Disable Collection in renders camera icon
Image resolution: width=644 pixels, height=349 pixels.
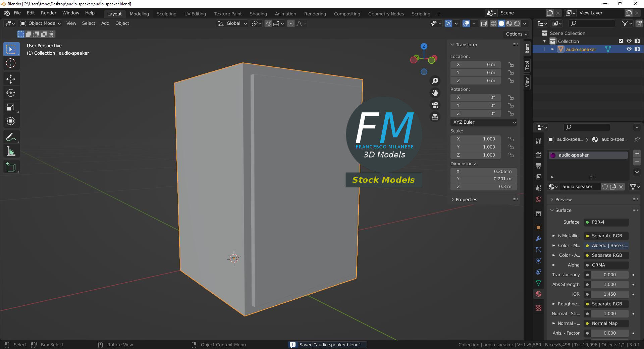[x=637, y=41]
